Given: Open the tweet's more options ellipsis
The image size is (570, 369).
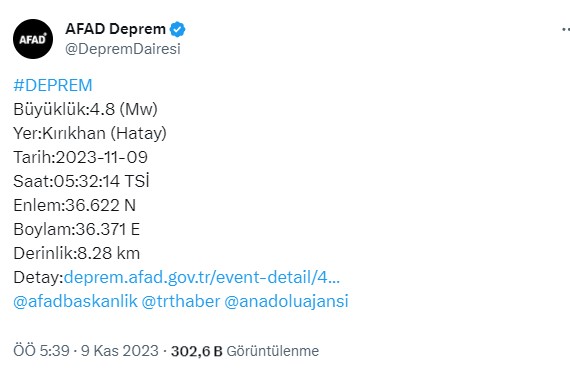Looking at the screenshot, I should click(x=565, y=29).
